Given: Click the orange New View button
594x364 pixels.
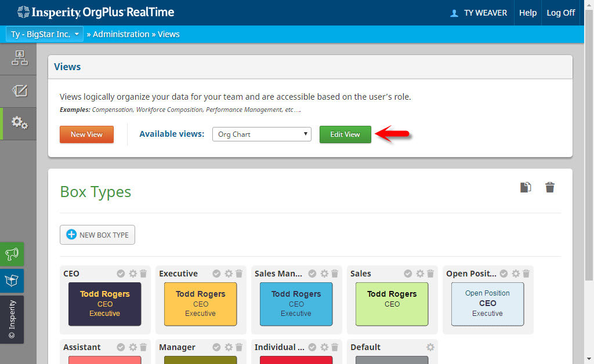Looking at the screenshot, I should (87, 134).
